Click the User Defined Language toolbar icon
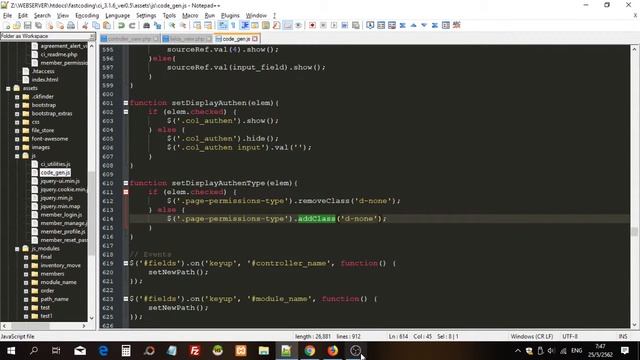640x360 pixels. coord(255,25)
